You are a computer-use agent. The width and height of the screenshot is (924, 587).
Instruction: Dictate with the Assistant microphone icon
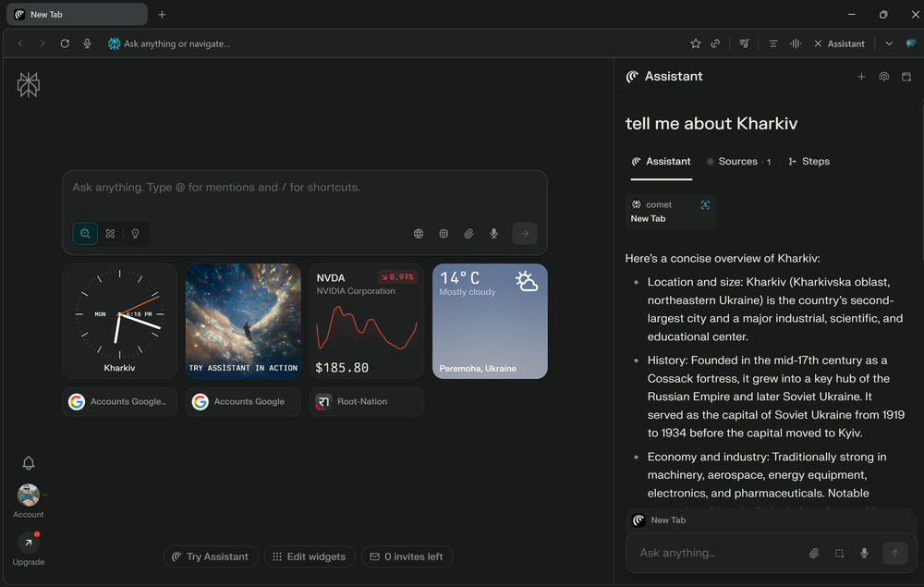864,553
